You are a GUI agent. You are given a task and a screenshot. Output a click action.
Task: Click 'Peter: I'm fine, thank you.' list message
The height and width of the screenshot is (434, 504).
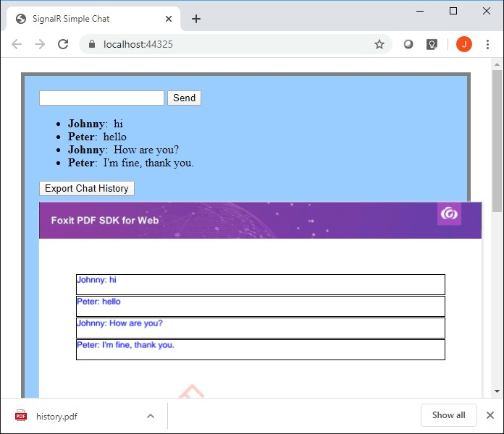tap(130, 163)
